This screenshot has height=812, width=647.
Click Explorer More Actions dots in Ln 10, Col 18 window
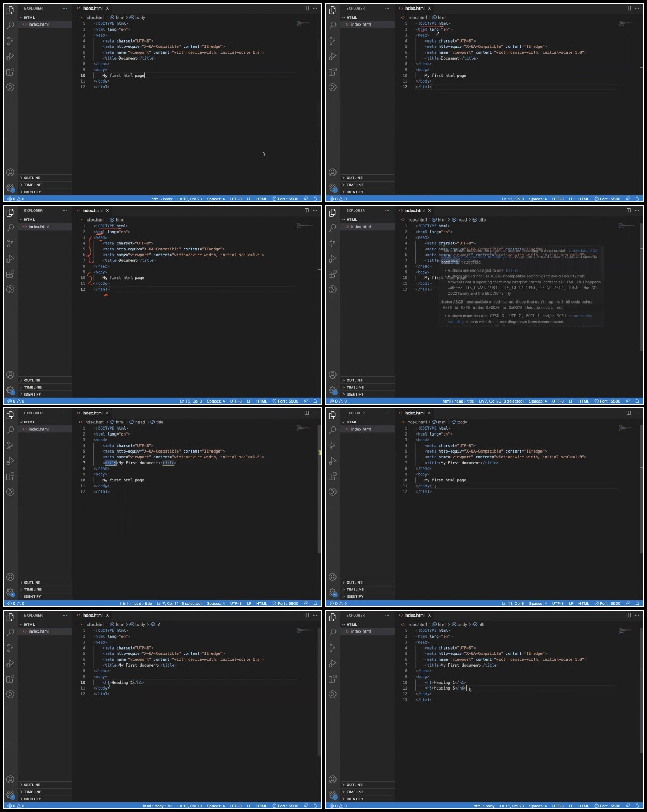[65, 615]
